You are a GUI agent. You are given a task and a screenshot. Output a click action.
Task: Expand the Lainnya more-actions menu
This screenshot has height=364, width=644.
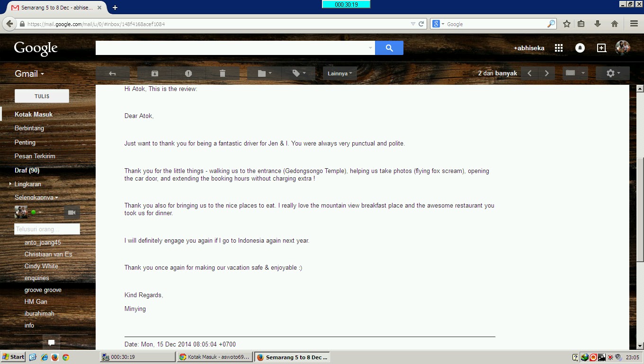point(340,73)
